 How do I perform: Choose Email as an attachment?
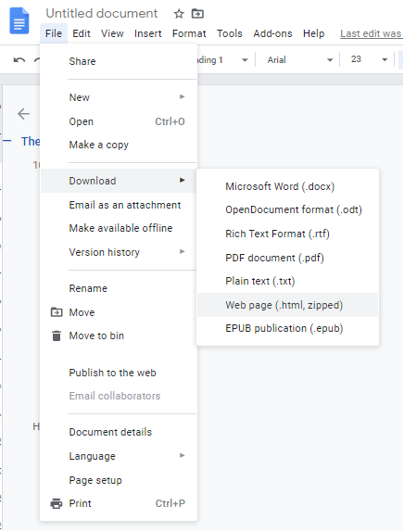pyautogui.click(x=119, y=205)
